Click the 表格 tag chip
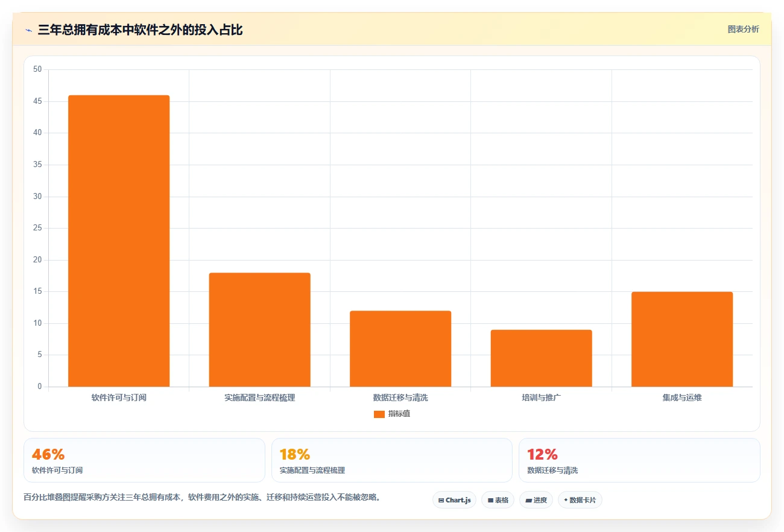 point(498,500)
